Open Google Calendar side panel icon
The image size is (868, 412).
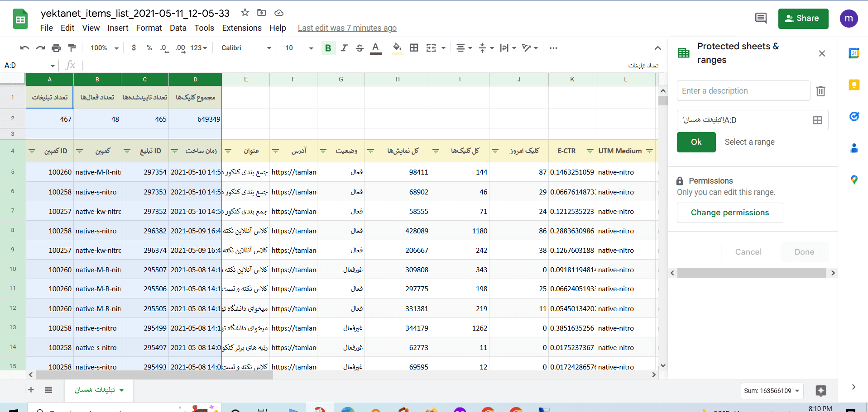pos(854,53)
